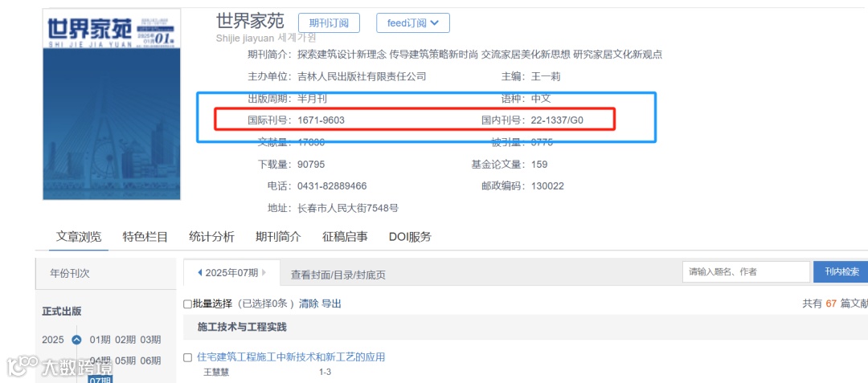Click author name 王慧慧

coord(216,372)
